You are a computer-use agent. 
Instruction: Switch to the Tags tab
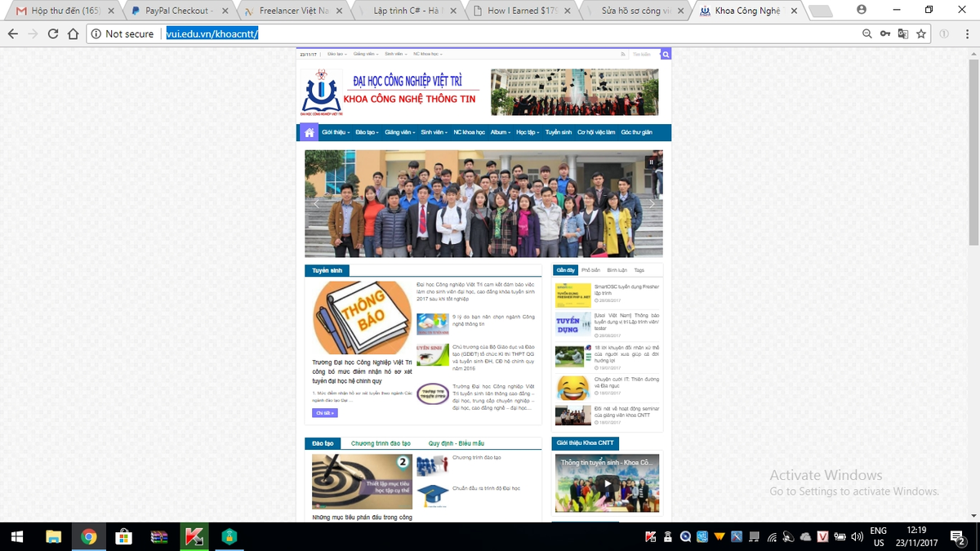[639, 270]
